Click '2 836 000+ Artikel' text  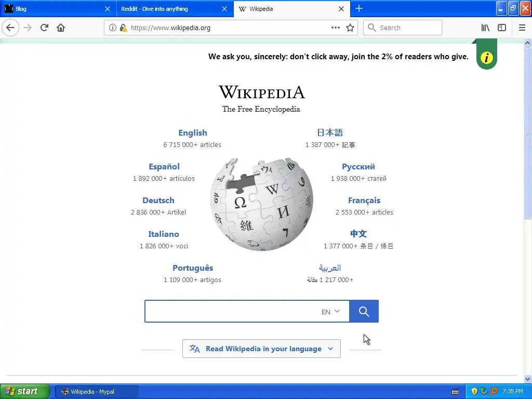coord(158,212)
